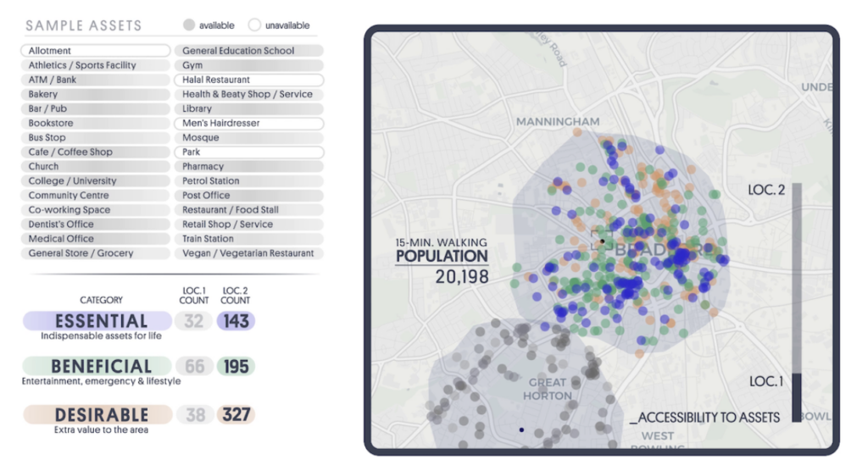Screen dimensions: 868x471
Task: Toggle the Allotment asset pill
Action: pos(95,51)
